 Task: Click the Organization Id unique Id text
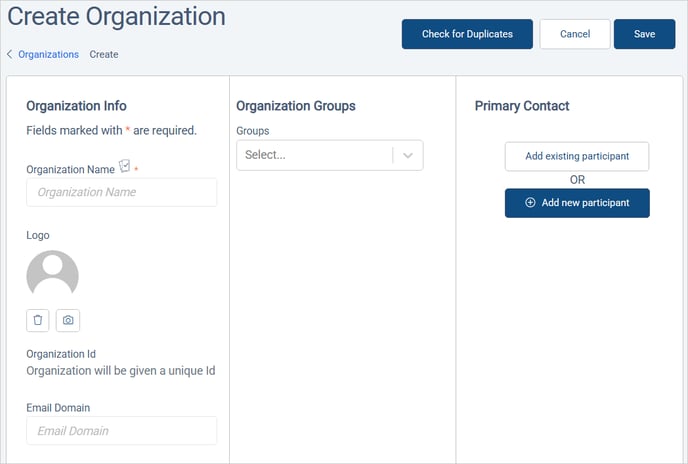(121, 371)
